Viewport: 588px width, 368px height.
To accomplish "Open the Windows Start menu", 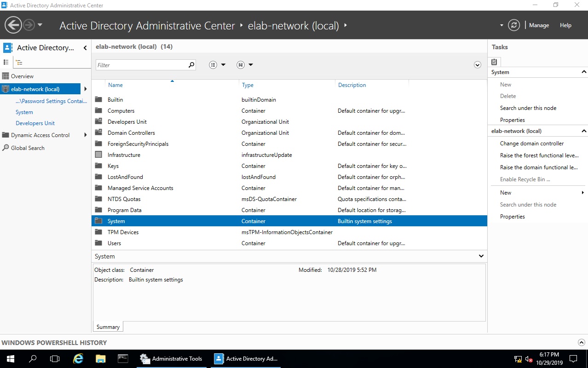I will click(x=10, y=359).
